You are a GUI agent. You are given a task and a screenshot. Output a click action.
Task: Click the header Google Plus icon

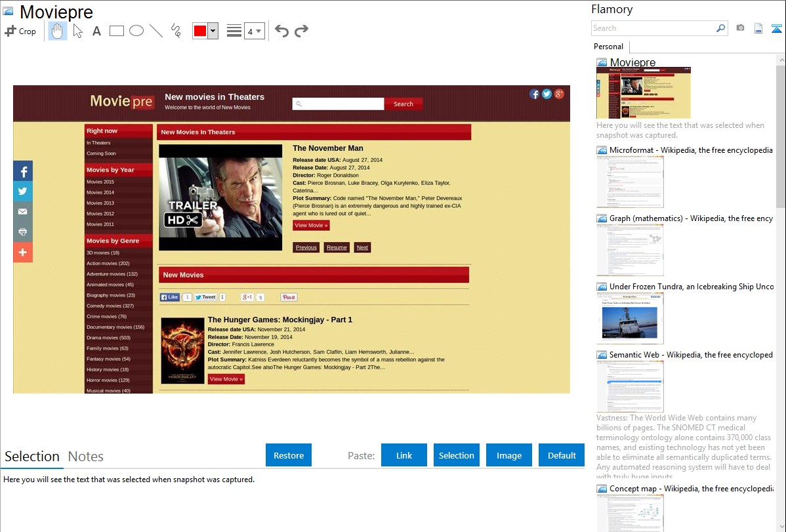tap(559, 94)
